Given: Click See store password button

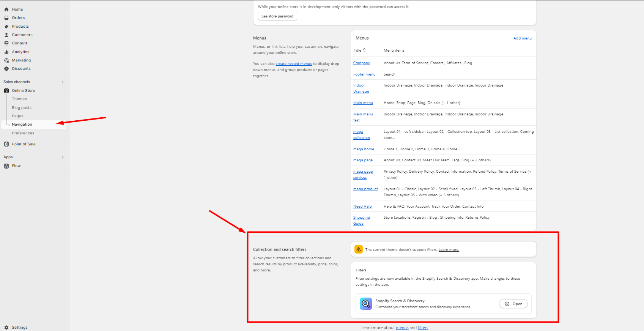Looking at the screenshot, I should tap(277, 16).
